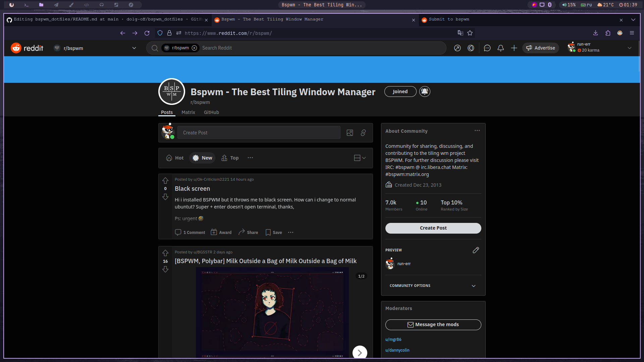Switch to Submit to bspwm browser tab
Image resolution: width=644 pixels, height=362 pixels.
point(449,19)
